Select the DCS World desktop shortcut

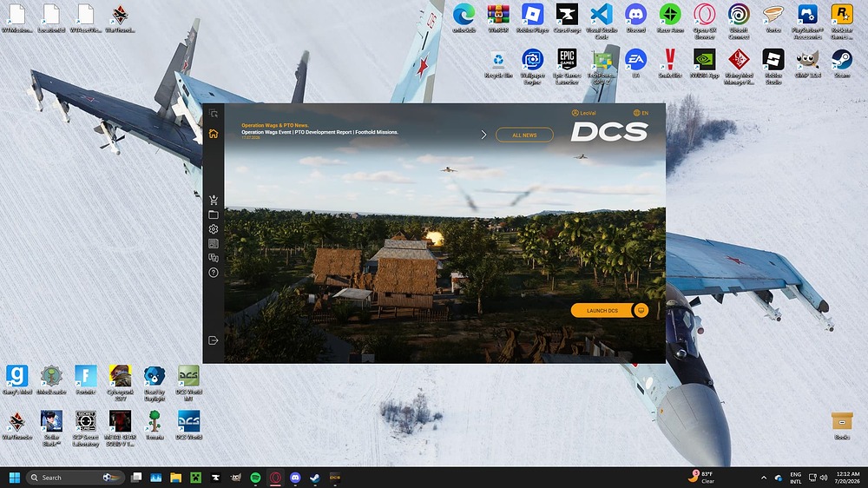point(188,425)
